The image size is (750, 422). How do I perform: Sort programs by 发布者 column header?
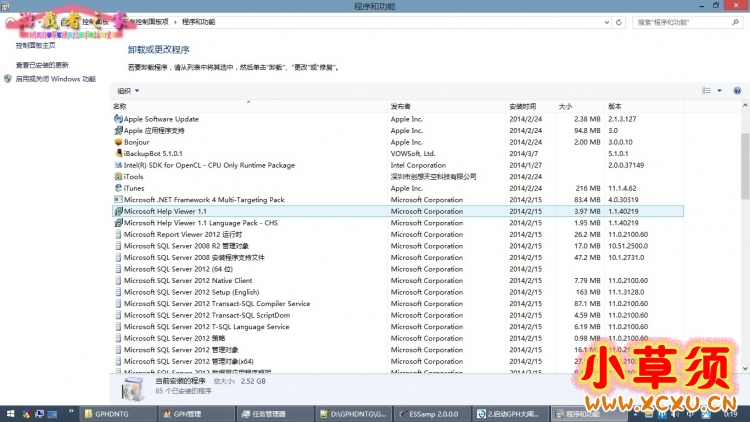[401, 106]
